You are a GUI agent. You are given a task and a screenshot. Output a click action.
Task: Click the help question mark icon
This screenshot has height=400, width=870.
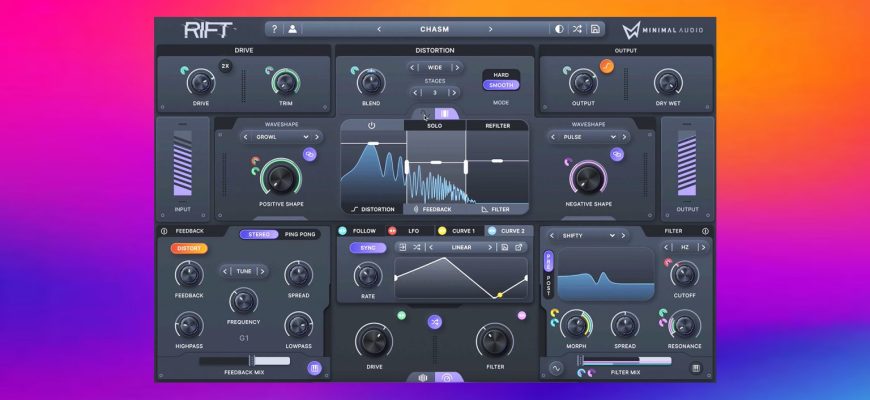(275, 29)
